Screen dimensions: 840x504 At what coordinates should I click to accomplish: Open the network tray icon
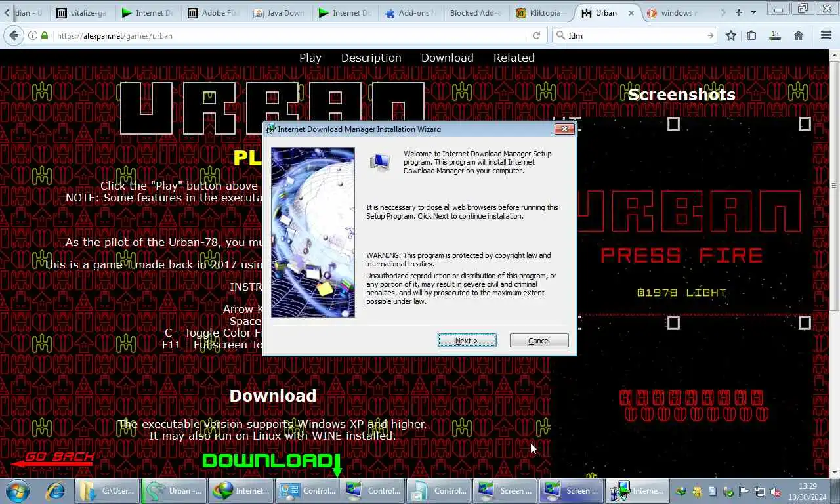coord(759,492)
